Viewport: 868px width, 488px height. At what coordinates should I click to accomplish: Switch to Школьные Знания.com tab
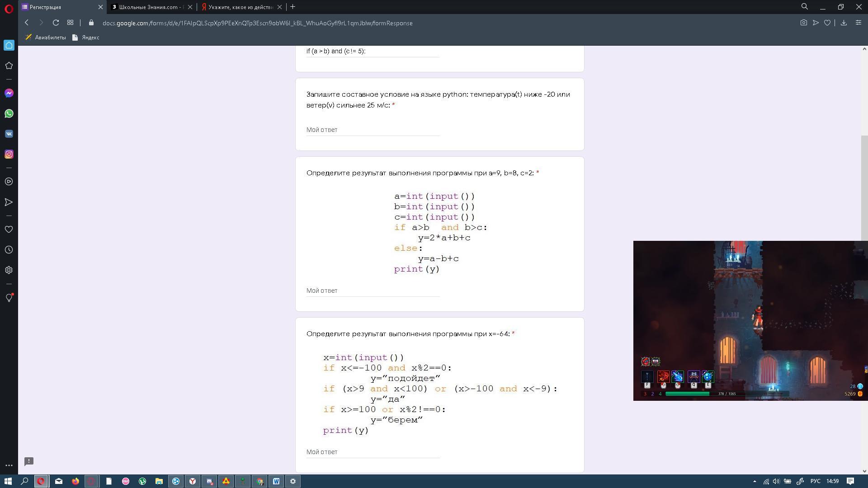click(x=150, y=7)
